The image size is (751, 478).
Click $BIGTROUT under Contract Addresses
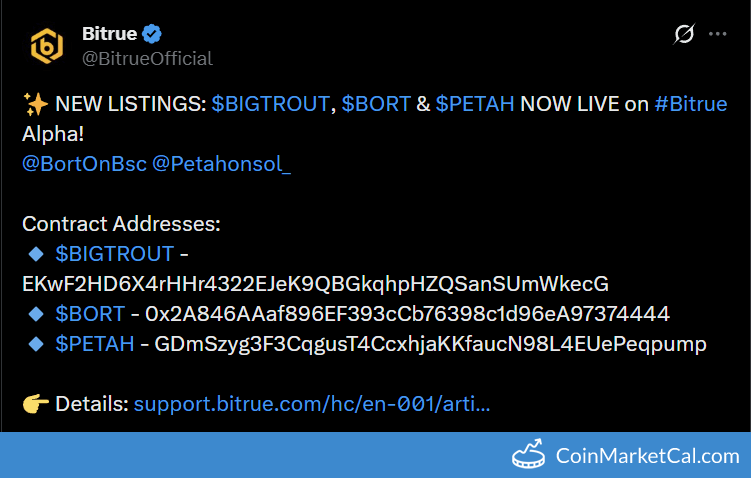tap(115, 254)
